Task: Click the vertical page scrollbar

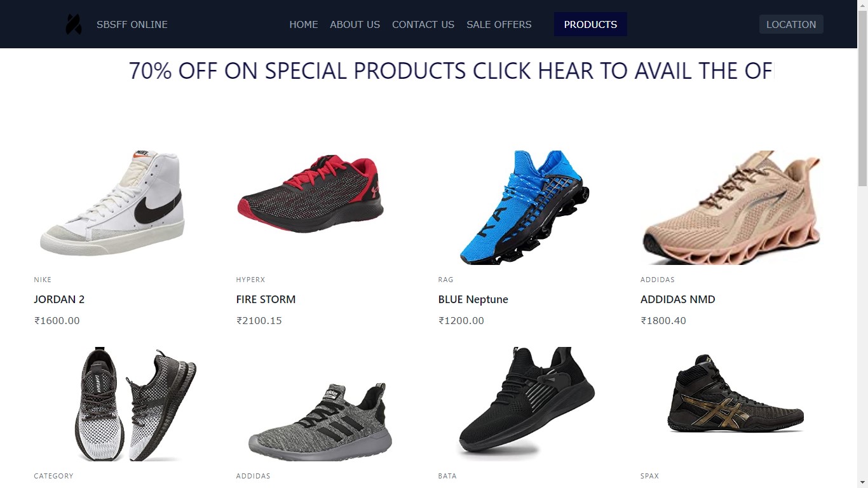Action: (x=862, y=244)
